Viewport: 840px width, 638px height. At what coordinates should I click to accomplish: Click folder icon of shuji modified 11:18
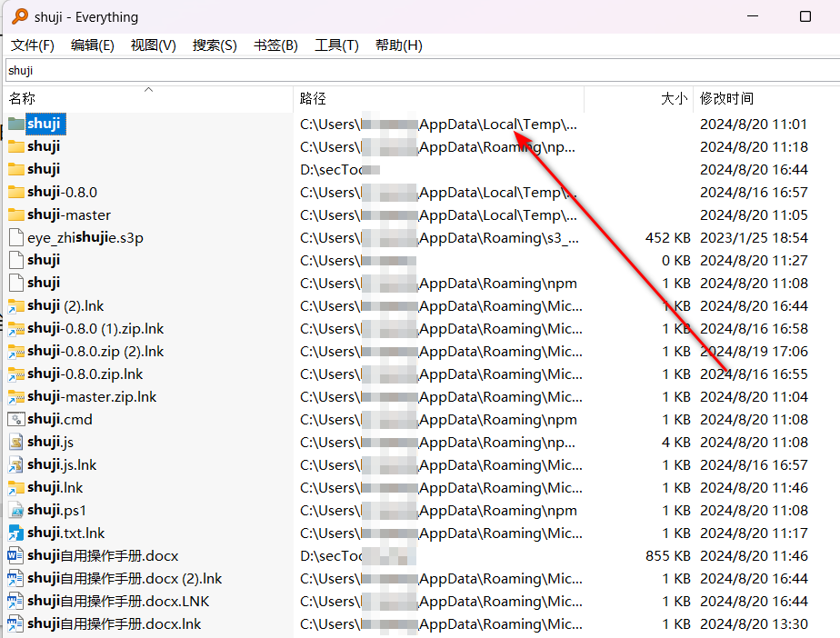click(16, 146)
